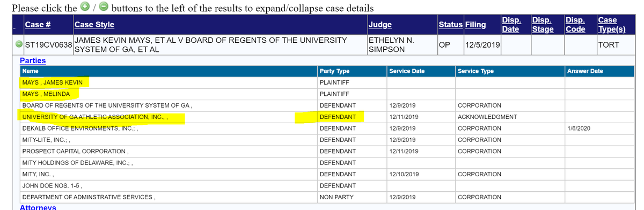Screen dimensions: 644x210
Task: Click the green plus icon in the instructions
Action: pyautogui.click(x=85, y=7)
